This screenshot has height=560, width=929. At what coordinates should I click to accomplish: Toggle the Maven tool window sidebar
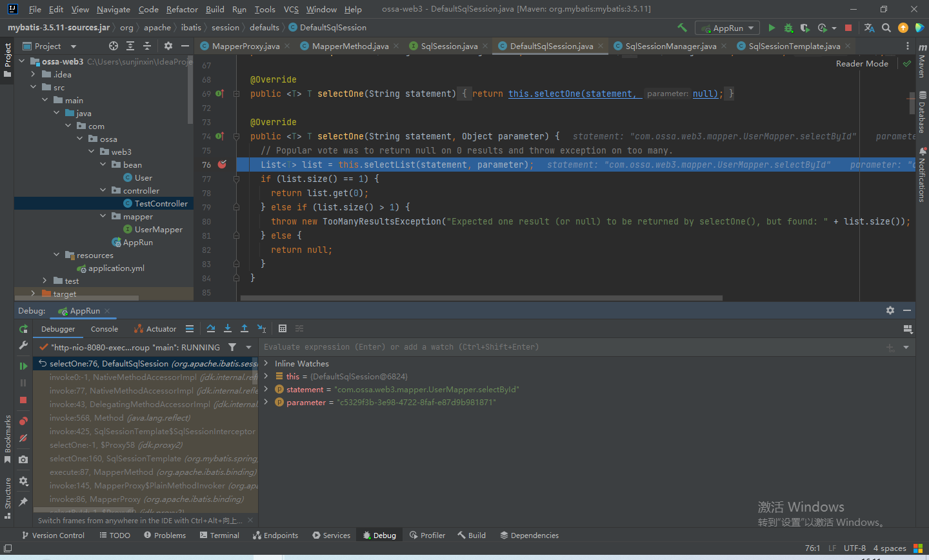click(x=922, y=61)
